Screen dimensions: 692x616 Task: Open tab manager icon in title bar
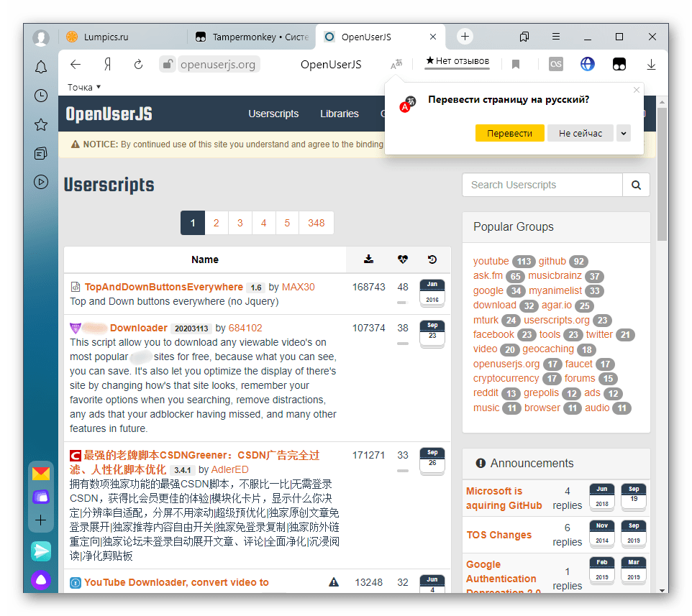click(524, 37)
